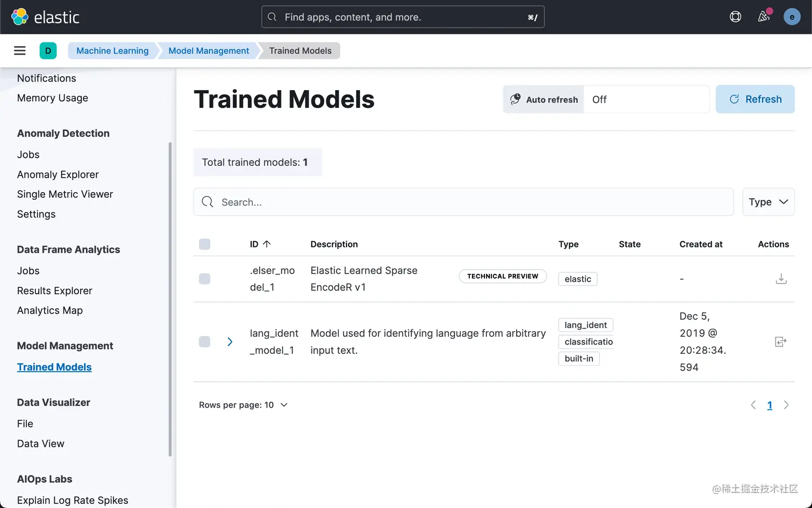Click the lang_ident_model_1 ID cell

pos(274,342)
